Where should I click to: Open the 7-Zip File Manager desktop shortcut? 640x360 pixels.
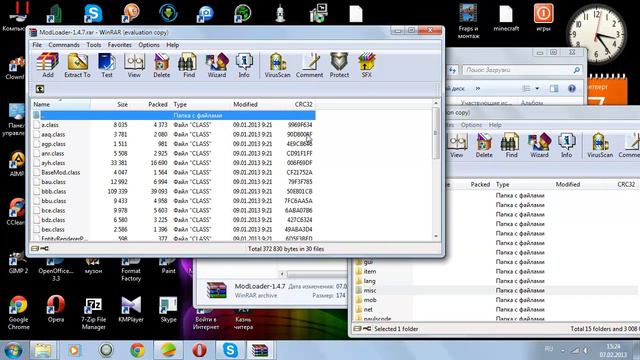click(93, 313)
